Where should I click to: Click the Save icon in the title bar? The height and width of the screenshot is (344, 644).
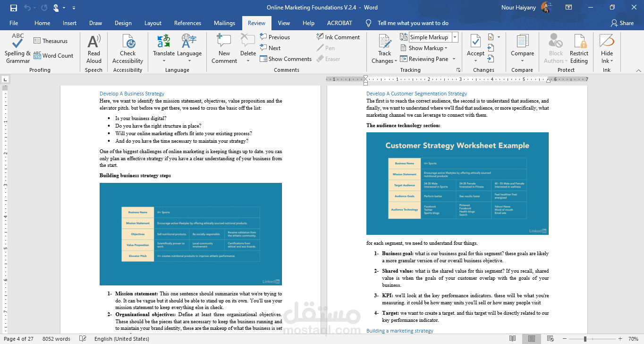pyautogui.click(x=14, y=8)
